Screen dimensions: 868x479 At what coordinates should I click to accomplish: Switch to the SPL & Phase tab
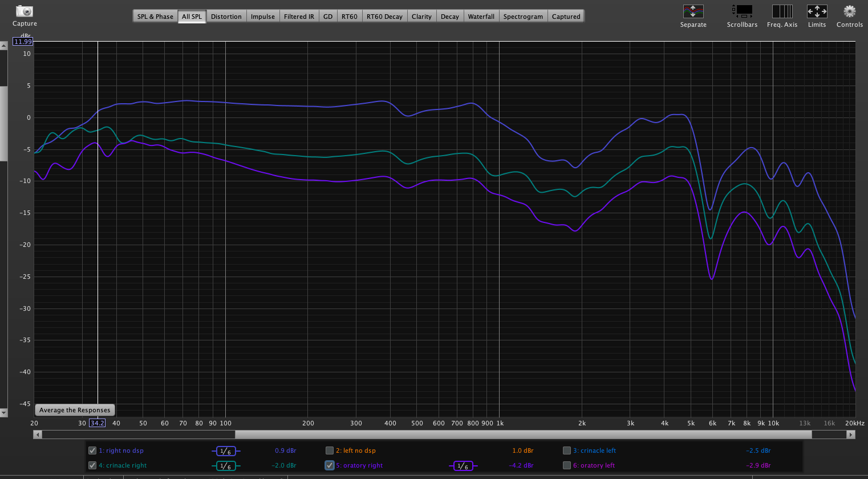(x=155, y=17)
